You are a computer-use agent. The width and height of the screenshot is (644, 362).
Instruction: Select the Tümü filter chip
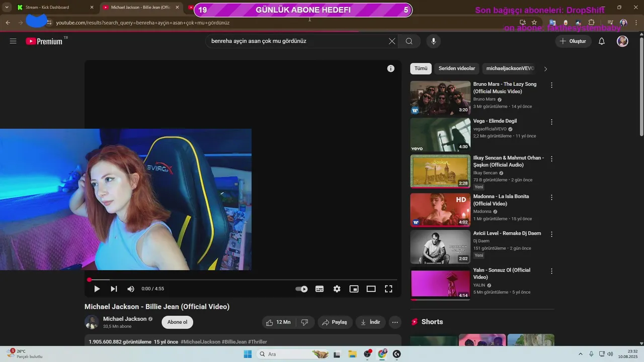(x=421, y=68)
